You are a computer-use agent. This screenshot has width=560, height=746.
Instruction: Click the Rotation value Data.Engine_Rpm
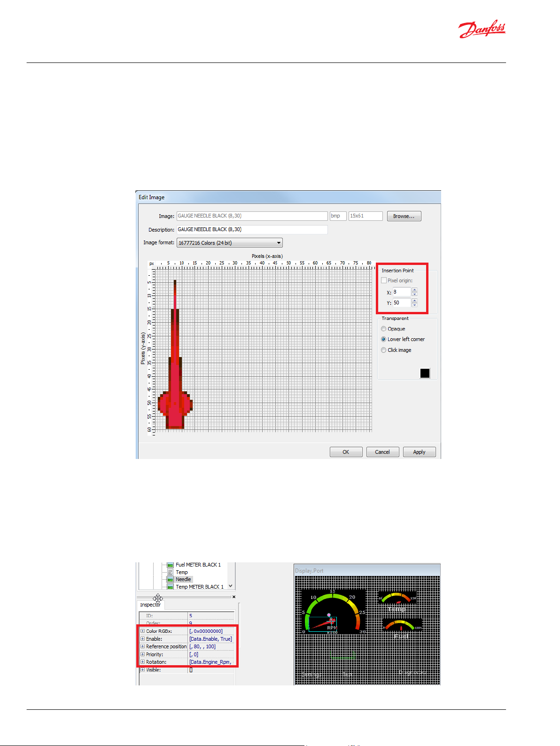(x=210, y=662)
